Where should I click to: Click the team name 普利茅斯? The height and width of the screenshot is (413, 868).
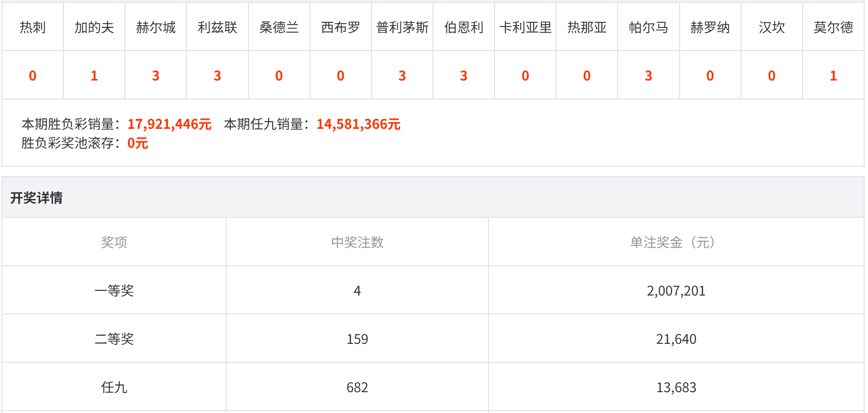[x=402, y=27]
